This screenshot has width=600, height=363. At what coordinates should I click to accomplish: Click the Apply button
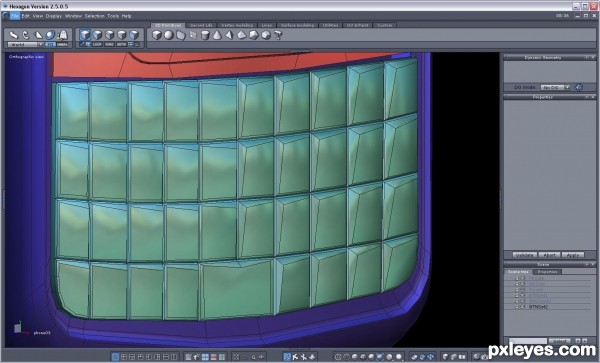coord(572,255)
